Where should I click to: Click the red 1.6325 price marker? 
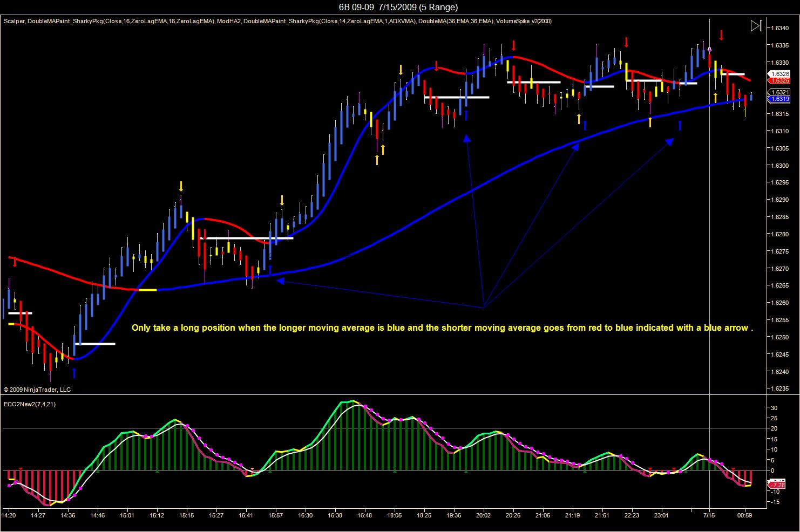pos(779,80)
